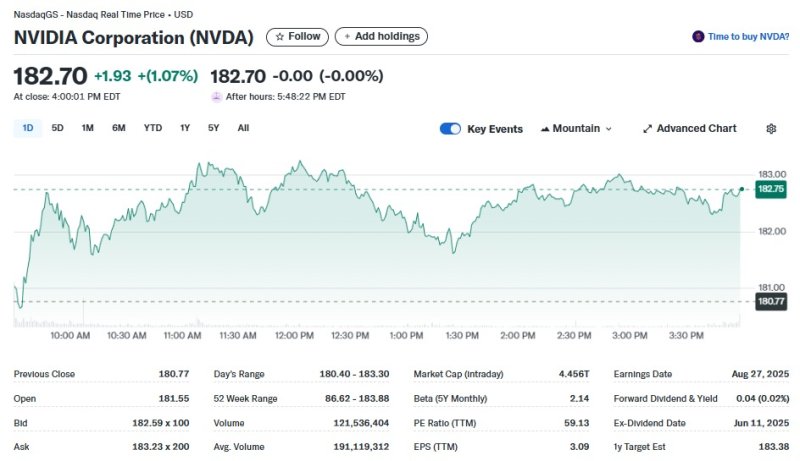Click the Mountain chart type icon

pyautogui.click(x=545, y=129)
